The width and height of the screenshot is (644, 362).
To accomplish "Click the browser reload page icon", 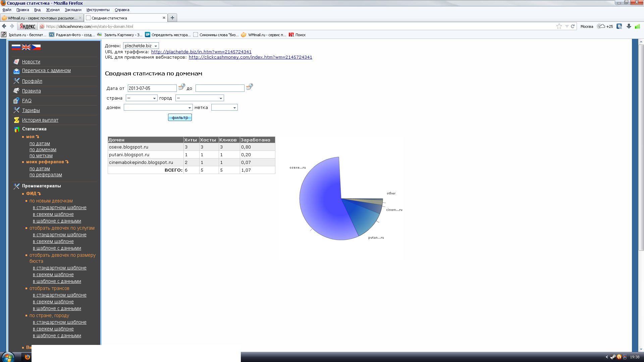I will [x=573, y=26].
